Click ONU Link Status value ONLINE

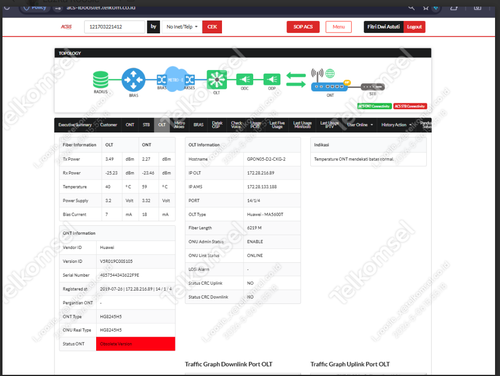[x=255, y=256]
